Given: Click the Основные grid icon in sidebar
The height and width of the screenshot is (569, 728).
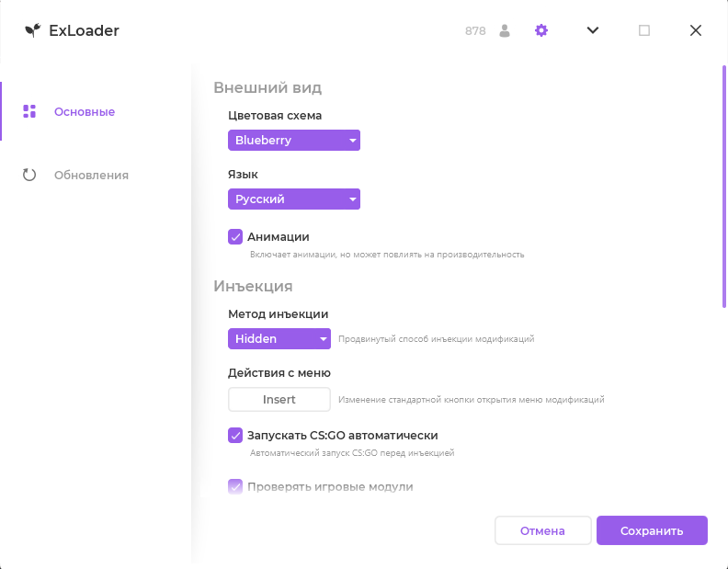Looking at the screenshot, I should [29, 111].
